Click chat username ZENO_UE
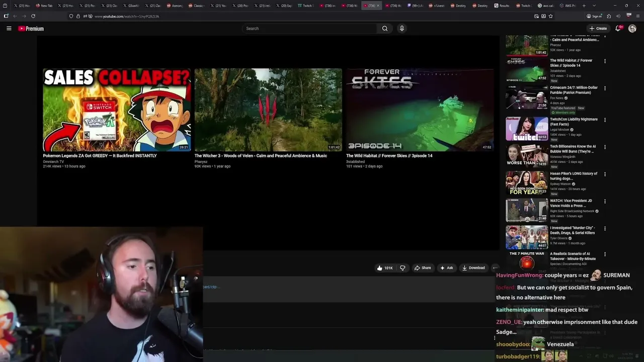Screen dimensions: 644x362 (x=509, y=322)
